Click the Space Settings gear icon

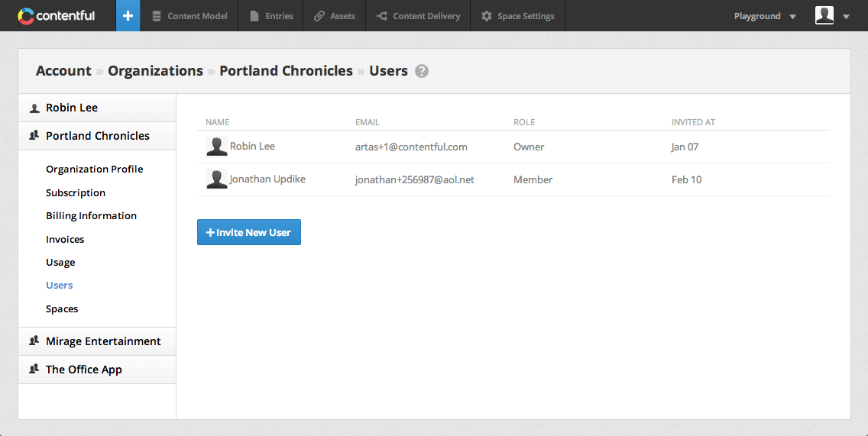[x=487, y=16]
